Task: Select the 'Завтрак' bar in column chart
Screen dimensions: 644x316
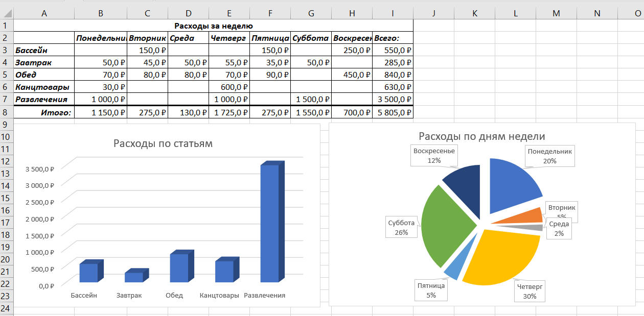Action: [x=136, y=276]
